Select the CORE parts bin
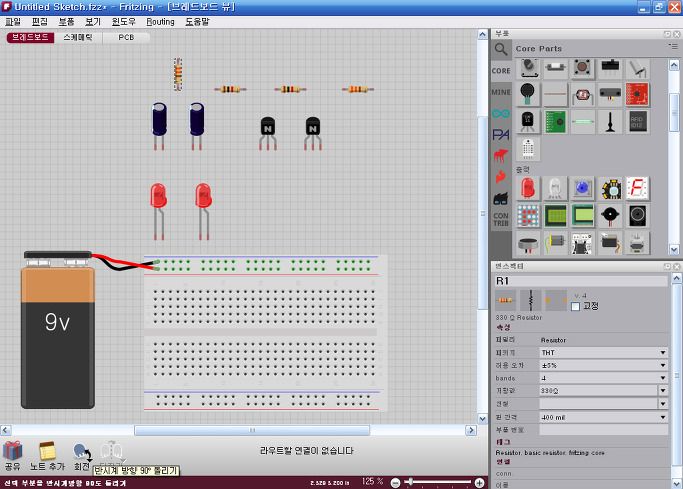 point(501,71)
